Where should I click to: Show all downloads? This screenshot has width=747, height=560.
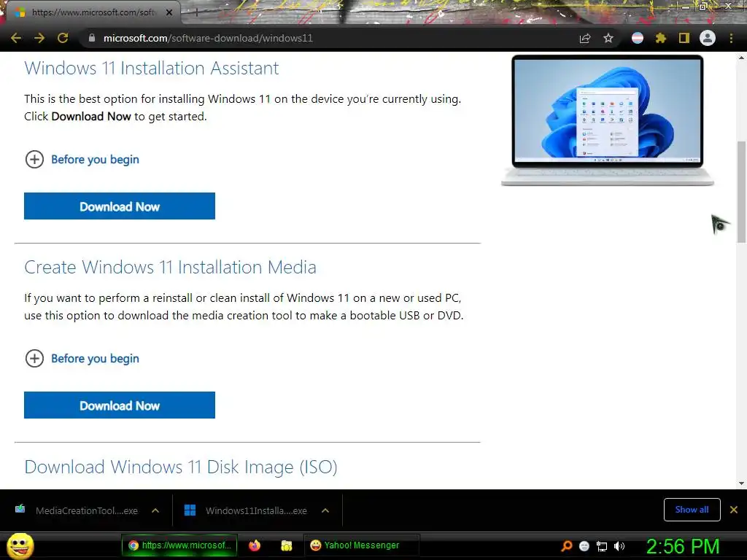pos(692,510)
